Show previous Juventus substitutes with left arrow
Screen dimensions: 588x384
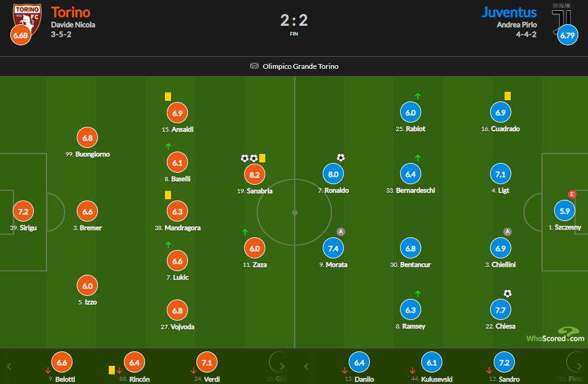pyautogui.click(x=306, y=366)
